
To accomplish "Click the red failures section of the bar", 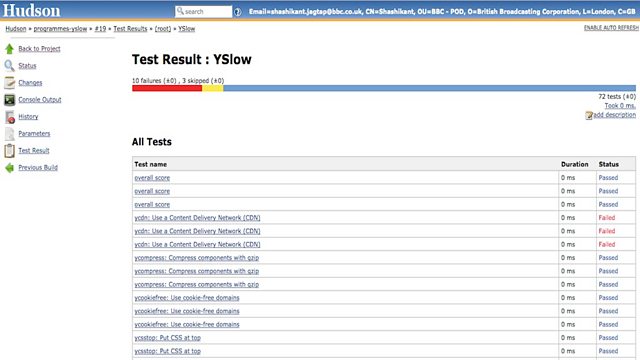I will 167,88.
